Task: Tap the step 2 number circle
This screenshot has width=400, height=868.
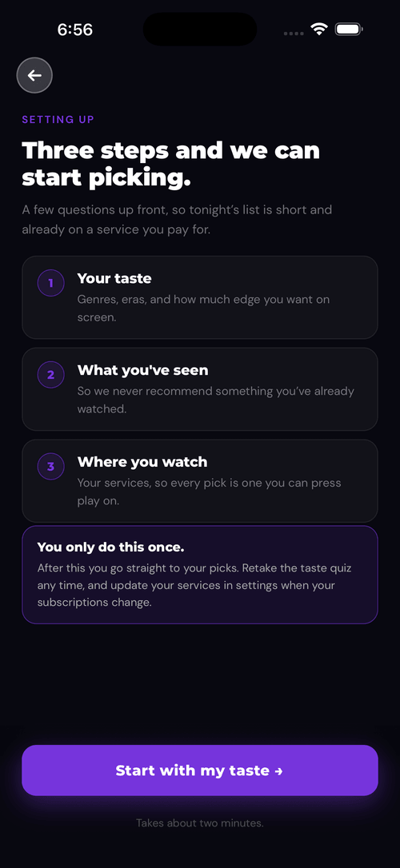Action: (x=51, y=375)
